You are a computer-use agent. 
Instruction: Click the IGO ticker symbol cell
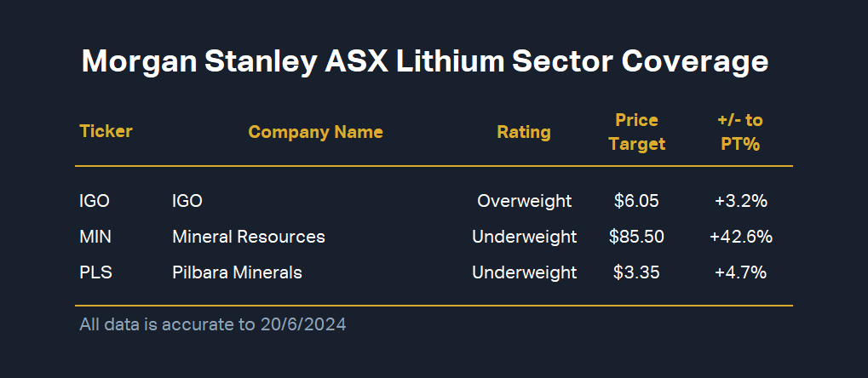click(x=95, y=201)
